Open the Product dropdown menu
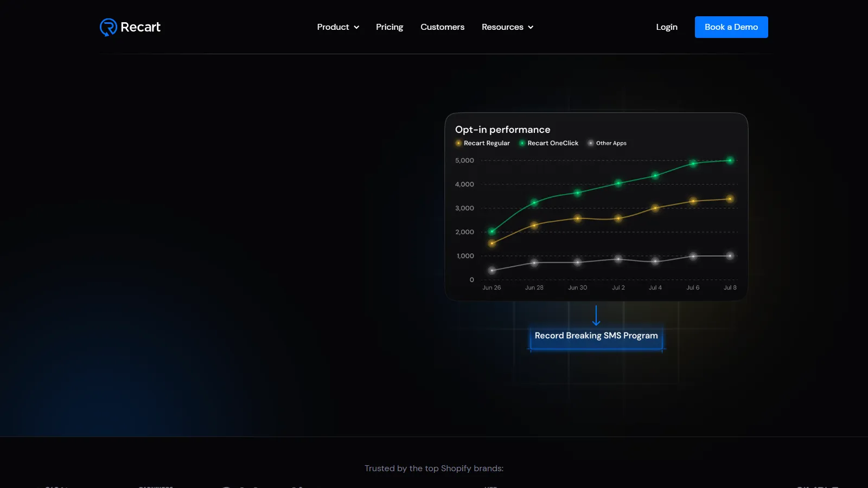 pos(333,27)
